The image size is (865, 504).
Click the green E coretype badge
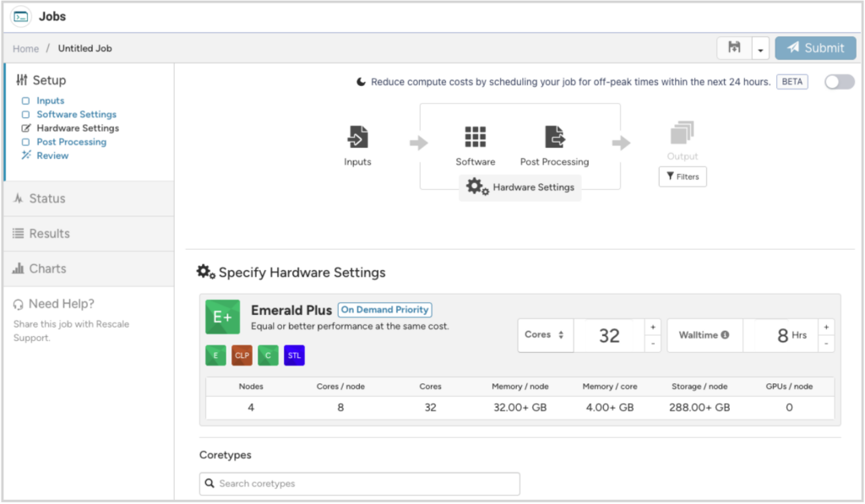click(215, 355)
